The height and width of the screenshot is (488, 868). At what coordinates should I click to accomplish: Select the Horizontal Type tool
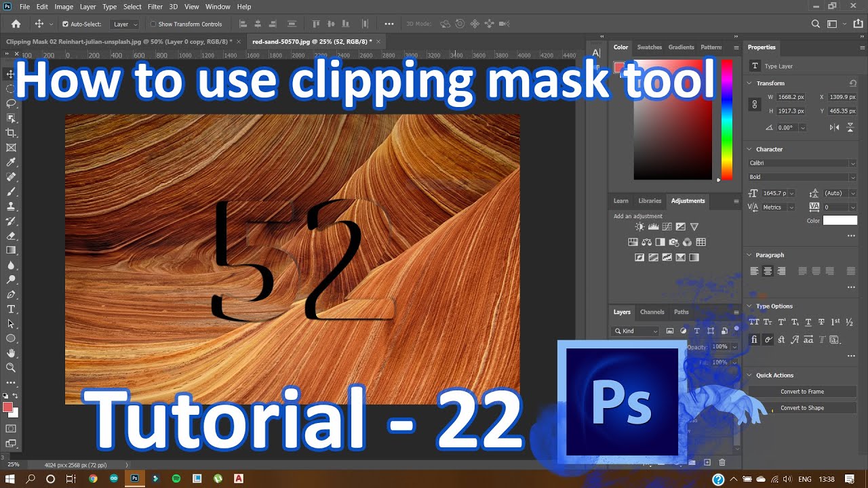tap(11, 309)
